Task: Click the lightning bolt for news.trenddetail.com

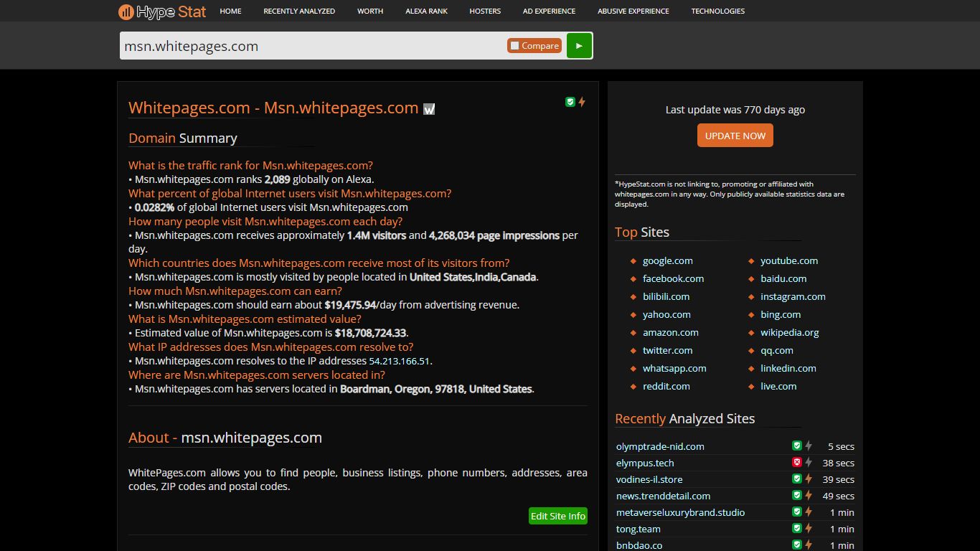Action: pos(809,495)
